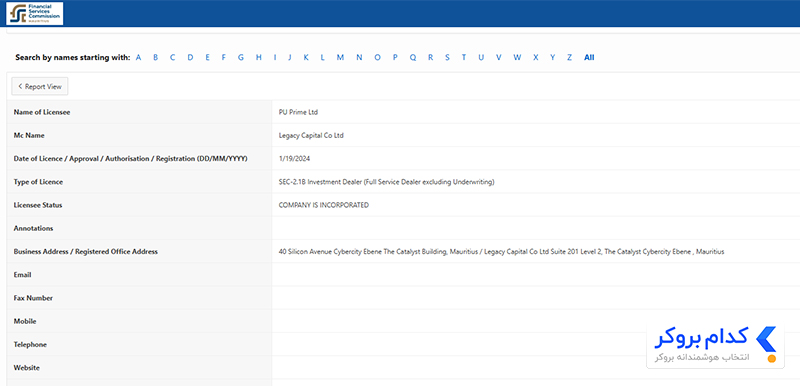Choose letter P in name search

click(x=395, y=58)
